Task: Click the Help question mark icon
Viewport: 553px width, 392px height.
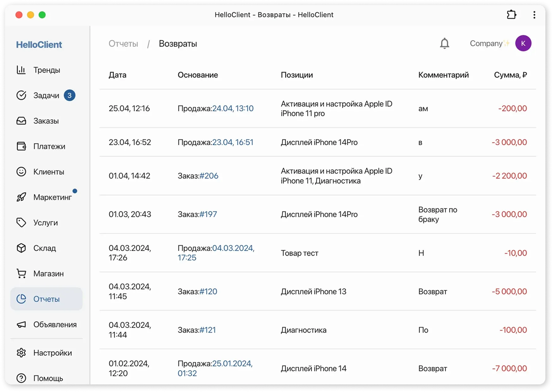Action: (21, 378)
